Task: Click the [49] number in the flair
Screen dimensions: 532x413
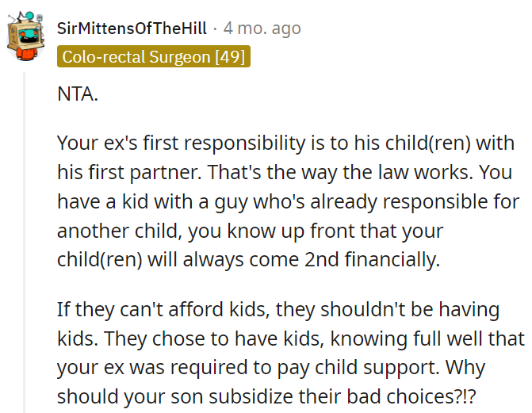Action: pyautogui.click(x=230, y=56)
